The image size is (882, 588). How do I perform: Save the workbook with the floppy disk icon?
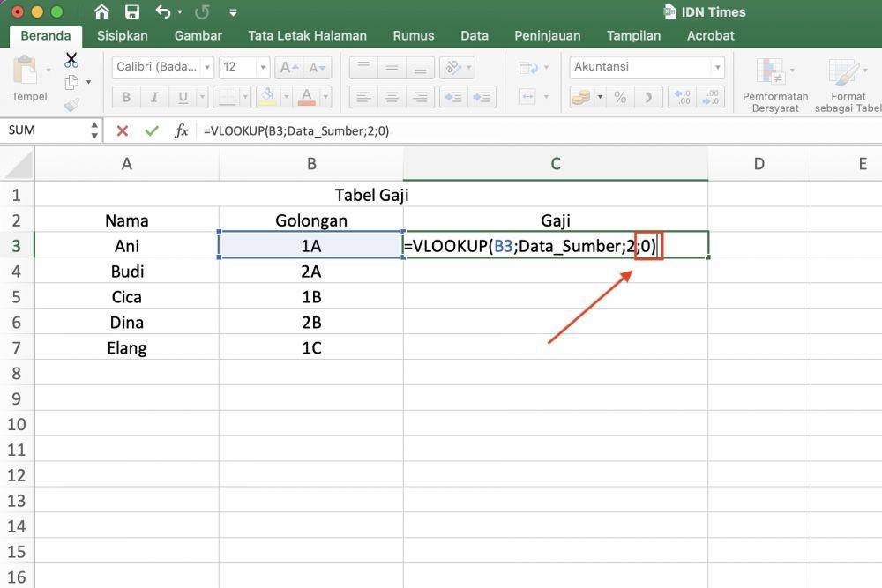132,11
